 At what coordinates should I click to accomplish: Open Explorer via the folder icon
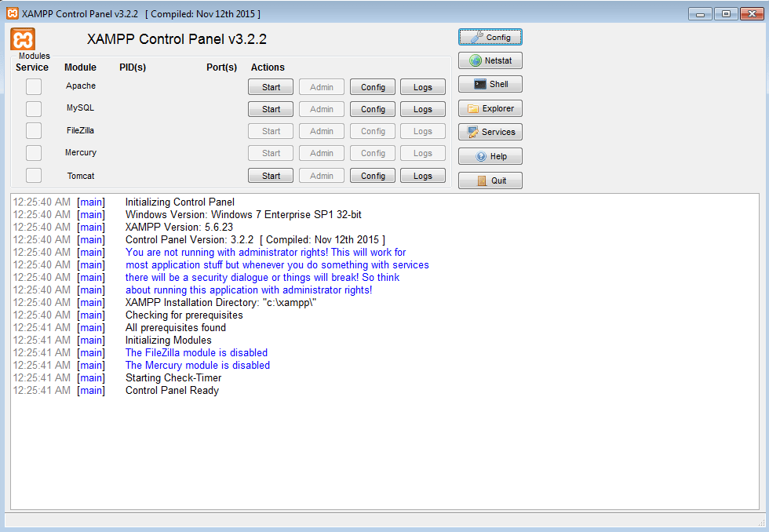[490, 108]
